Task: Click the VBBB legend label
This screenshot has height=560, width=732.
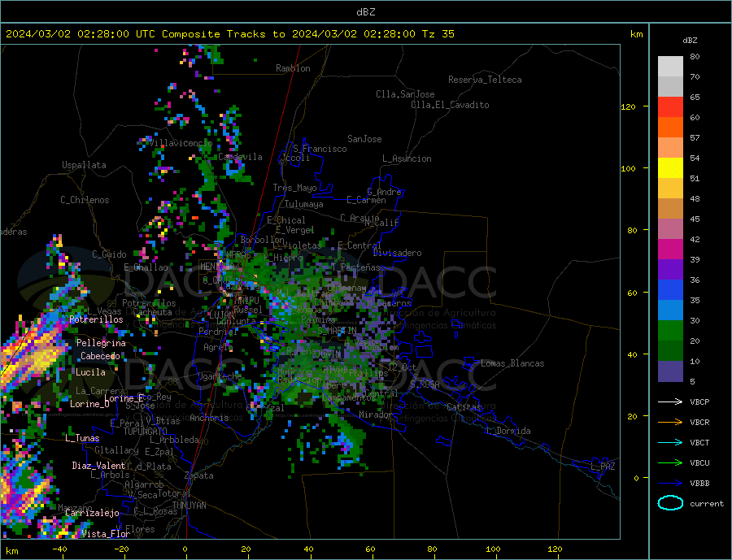Action: click(x=699, y=483)
